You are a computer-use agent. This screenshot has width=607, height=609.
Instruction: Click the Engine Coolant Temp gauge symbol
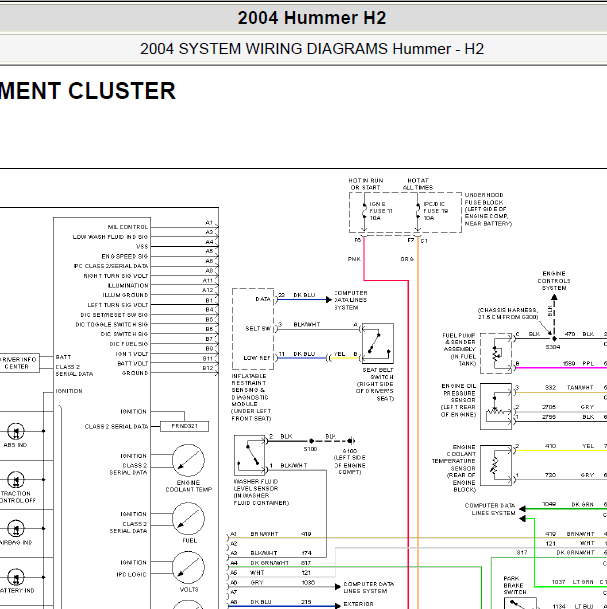pyautogui.click(x=188, y=461)
